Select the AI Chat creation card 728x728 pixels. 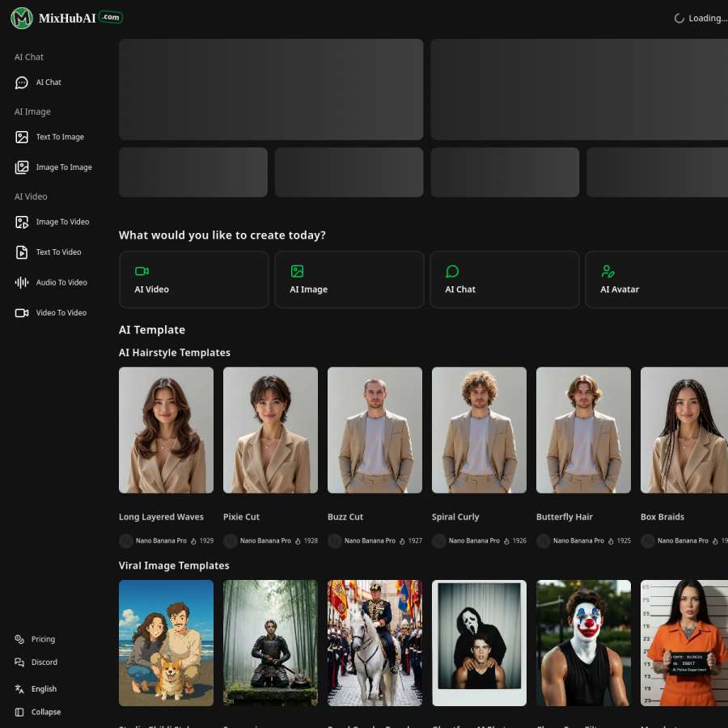point(505,280)
